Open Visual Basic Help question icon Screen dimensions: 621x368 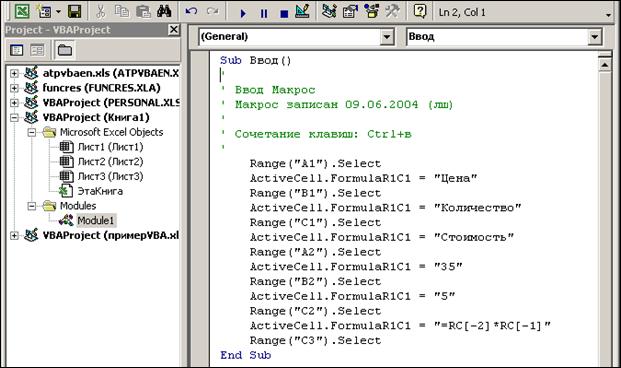click(420, 11)
